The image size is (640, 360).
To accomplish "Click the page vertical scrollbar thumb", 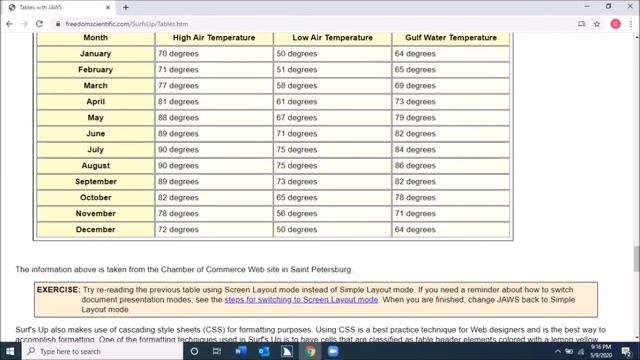I will (x=636, y=259).
